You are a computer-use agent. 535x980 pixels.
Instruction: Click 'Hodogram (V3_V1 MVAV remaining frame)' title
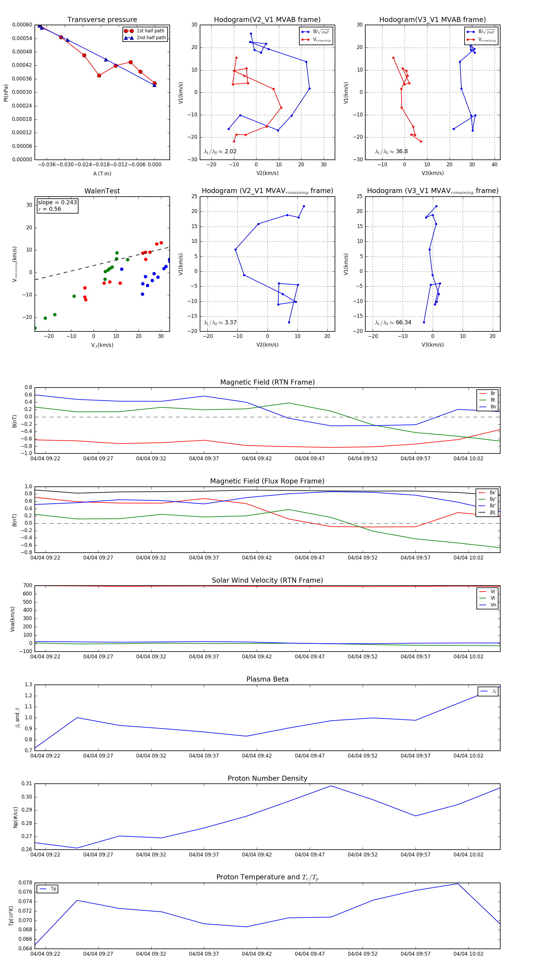click(432, 191)
